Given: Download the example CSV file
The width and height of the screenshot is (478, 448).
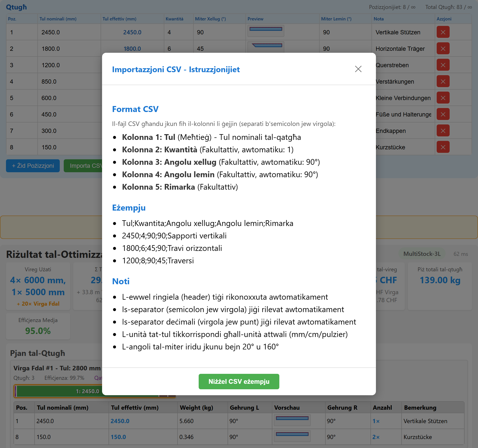Looking at the screenshot, I should point(239,381).
